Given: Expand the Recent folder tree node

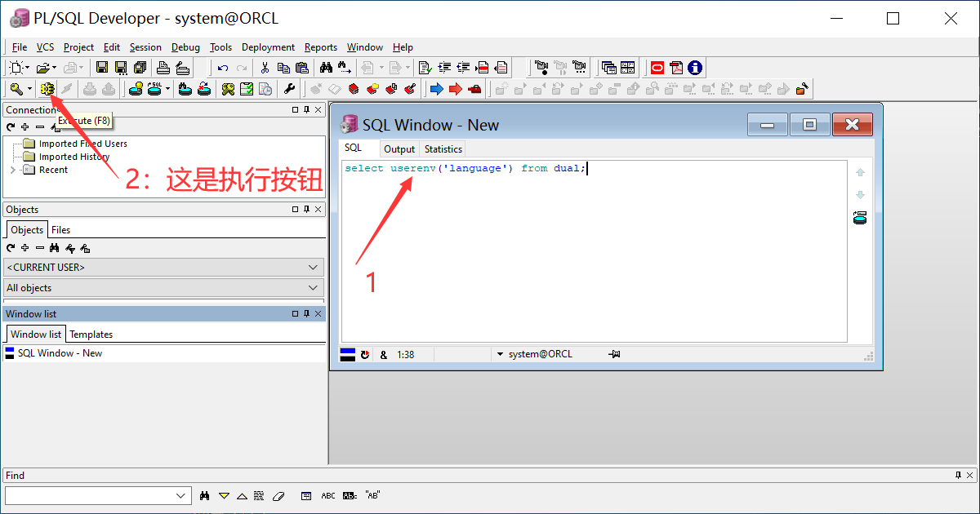Looking at the screenshot, I should pos(12,170).
